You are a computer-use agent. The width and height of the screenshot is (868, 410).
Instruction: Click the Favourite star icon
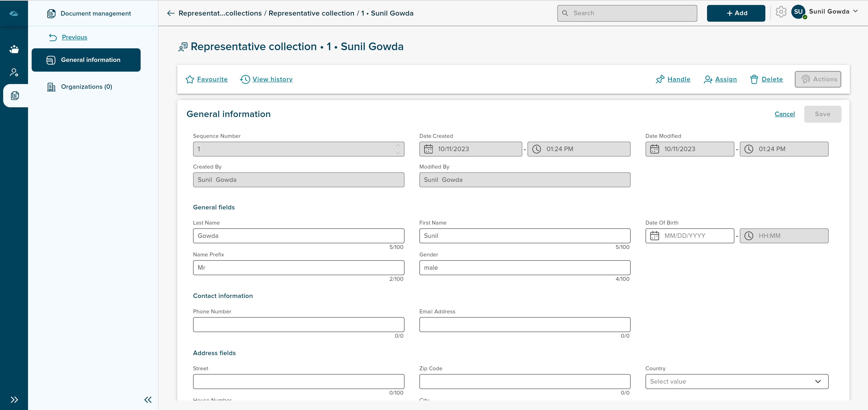coord(190,80)
